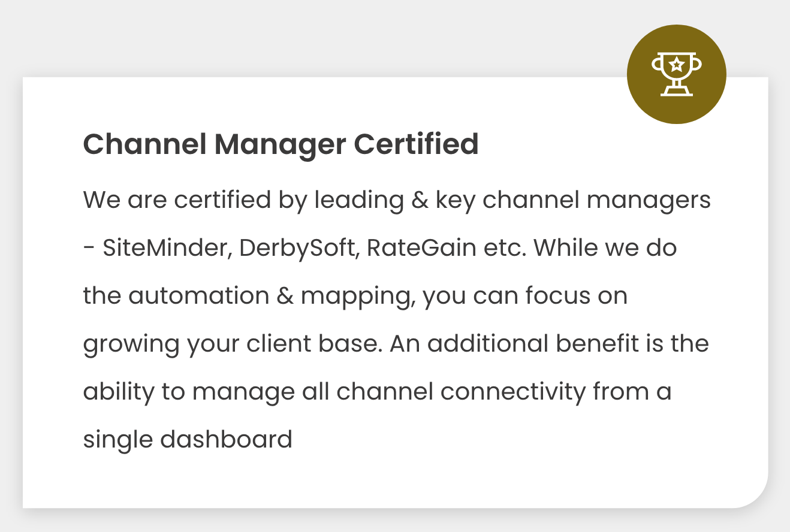Click the 'key channel managers' phrase

[x=574, y=201]
